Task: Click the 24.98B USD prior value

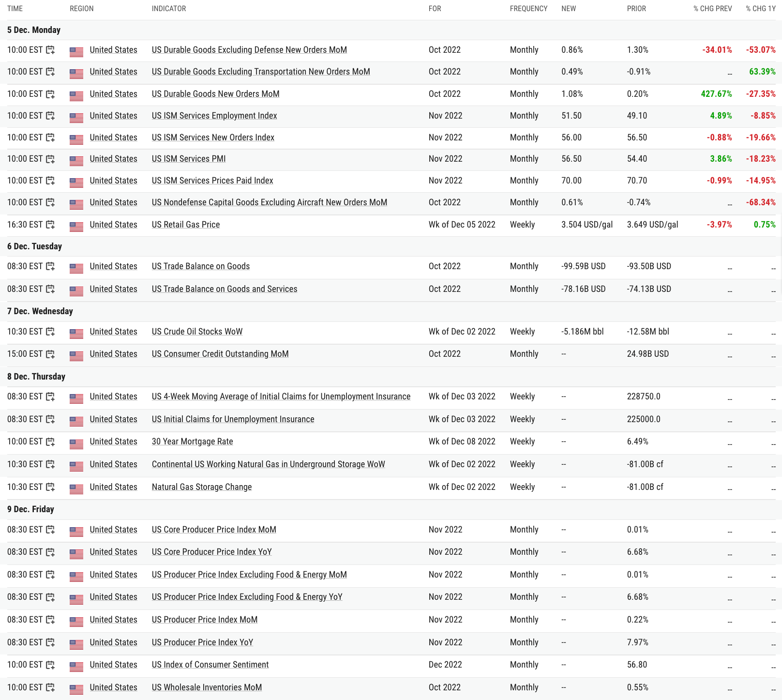Action: click(648, 354)
